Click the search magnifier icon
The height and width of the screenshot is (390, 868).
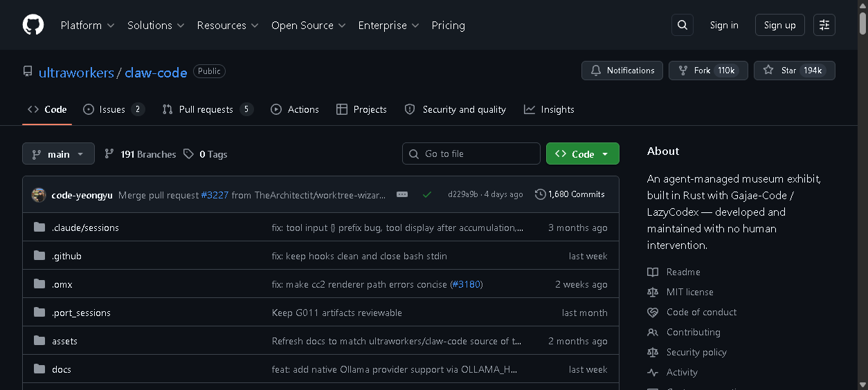pyautogui.click(x=682, y=25)
